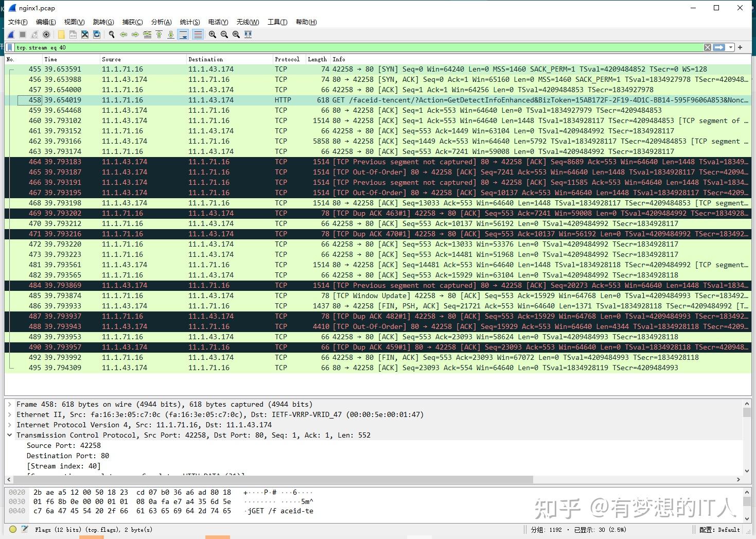The height and width of the screenshot is (539, 756).
Task: Open the 视图(V) menu
Action: [x=74, y=22]
